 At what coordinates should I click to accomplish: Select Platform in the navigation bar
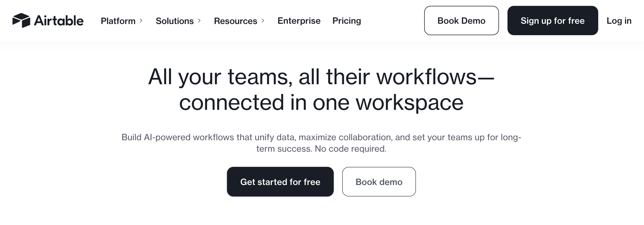point(118,21)
